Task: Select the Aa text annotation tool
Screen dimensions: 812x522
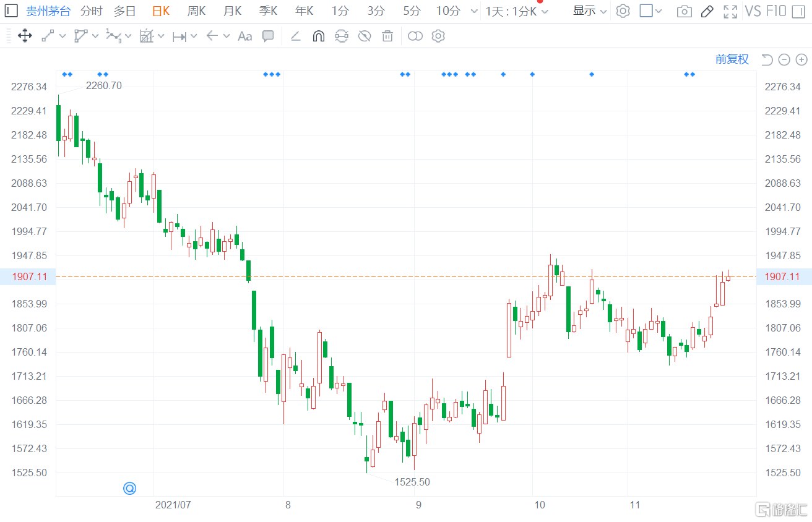Action: point(244,36)
